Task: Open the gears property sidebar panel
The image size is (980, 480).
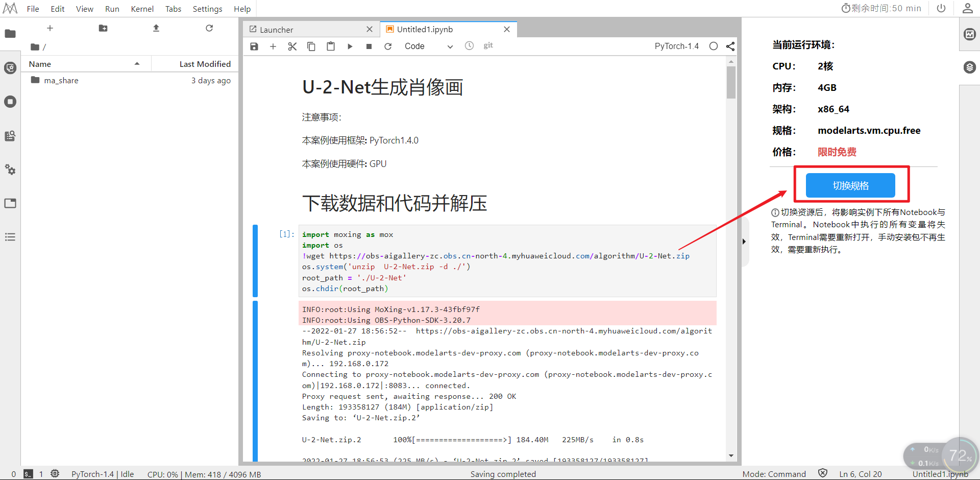Action: (x=10, y=170)
